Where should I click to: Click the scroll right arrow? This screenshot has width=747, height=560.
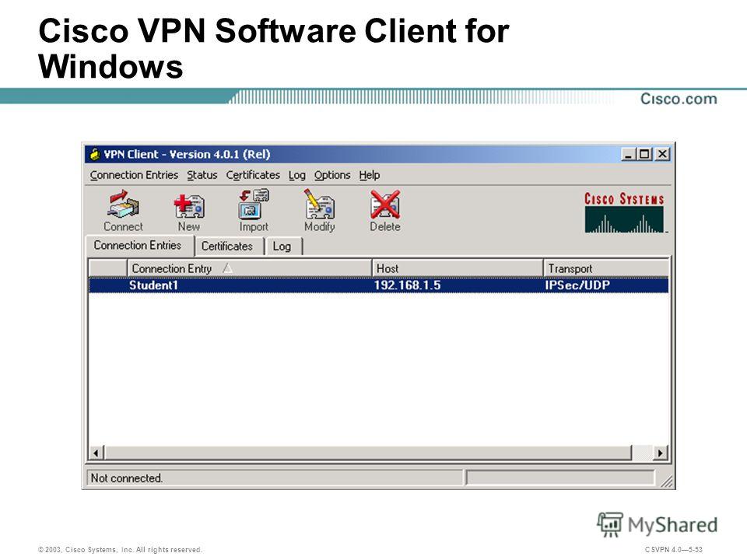click(x=661, y=453)
